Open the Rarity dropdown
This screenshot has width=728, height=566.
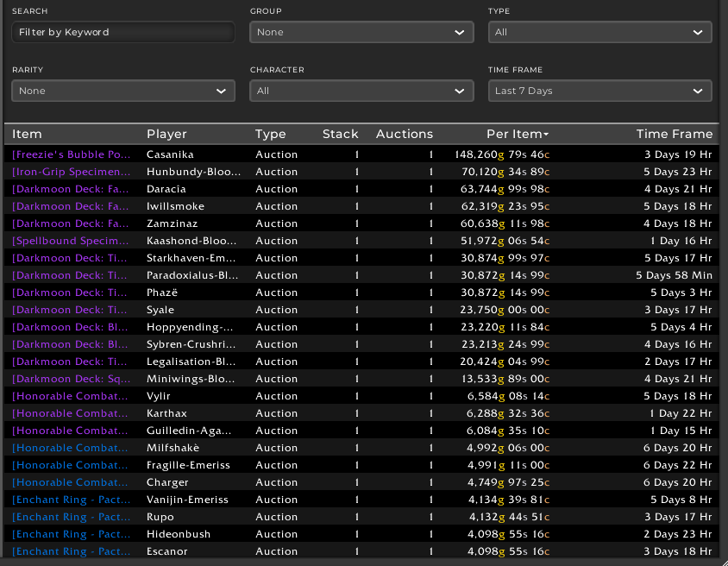click(x=122, y=91)
